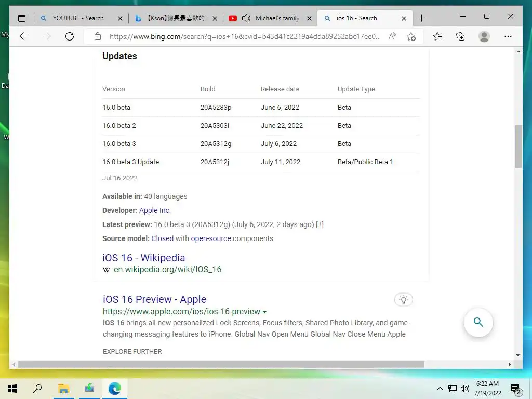Open Read aloud in address bar
The image size is (532, 399).
click(392, 36)
